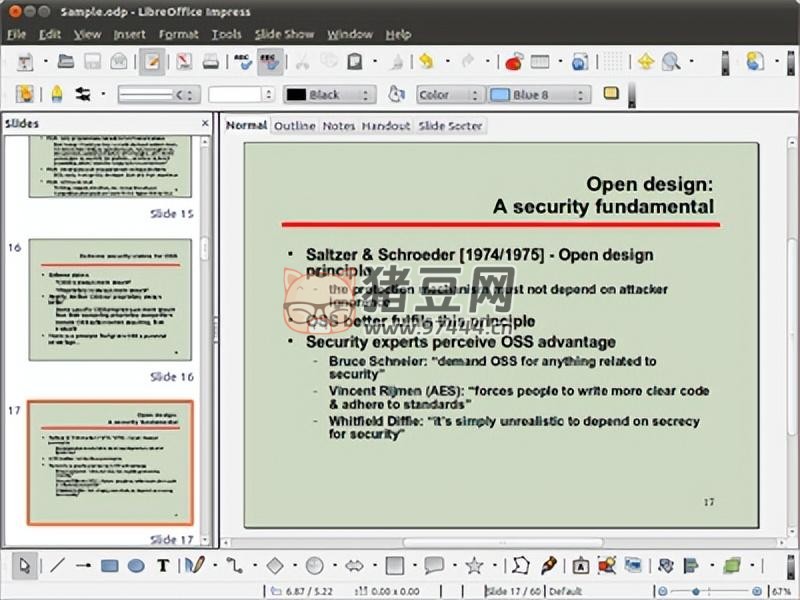This screenshot has width=800, height=600.
Task: Select the Text tool in drawing toolbar
Action: (162, 566)
